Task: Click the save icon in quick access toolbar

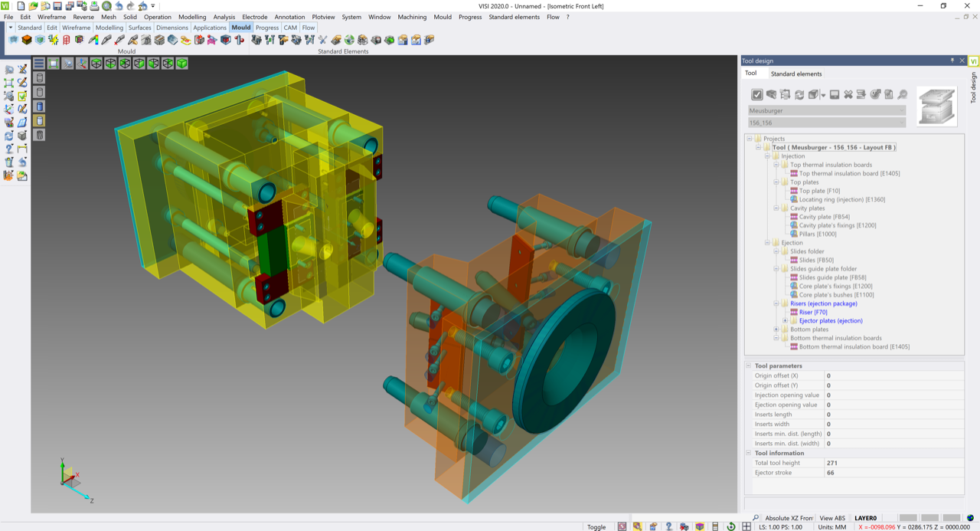Action: click(57, 6)
